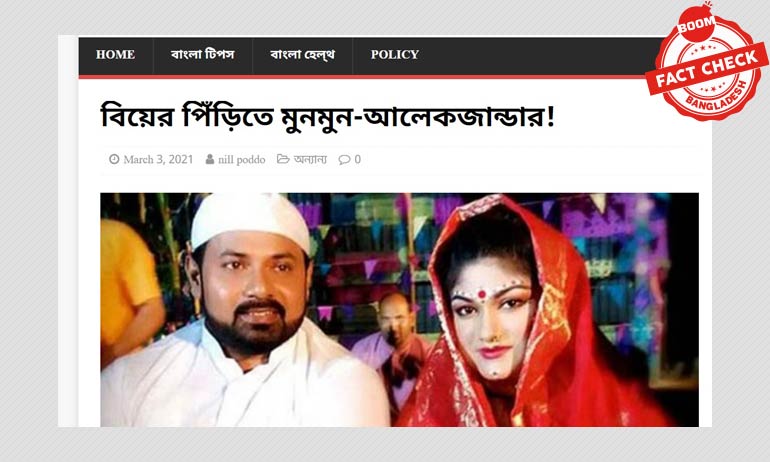The image size is (770, 462).
Task: Click the man in white cap photo
Action: (x=245, y=310)
